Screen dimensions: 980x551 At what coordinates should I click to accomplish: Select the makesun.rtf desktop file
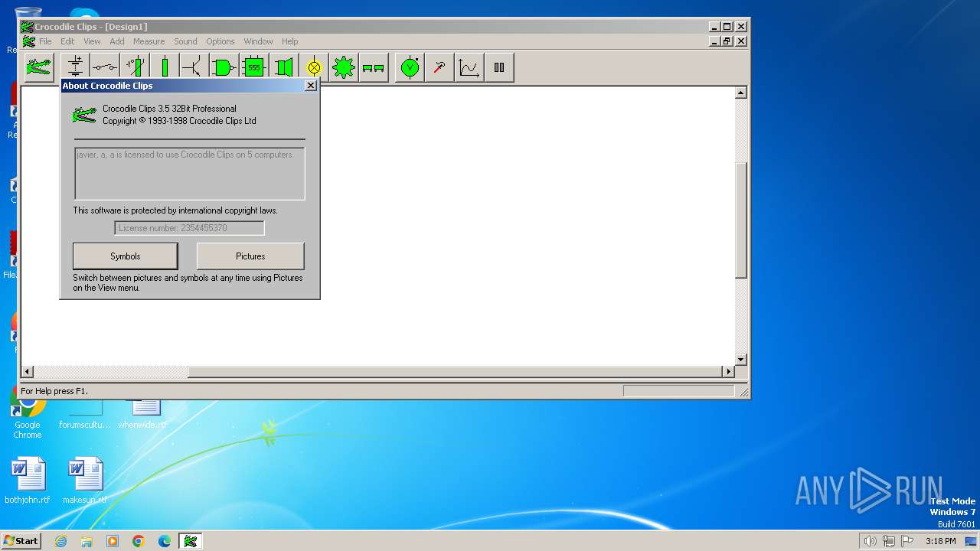85,481
